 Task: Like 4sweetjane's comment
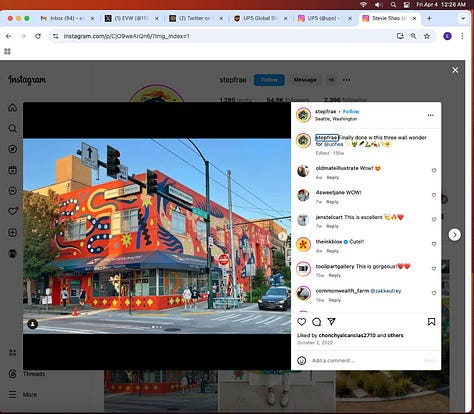434,195
